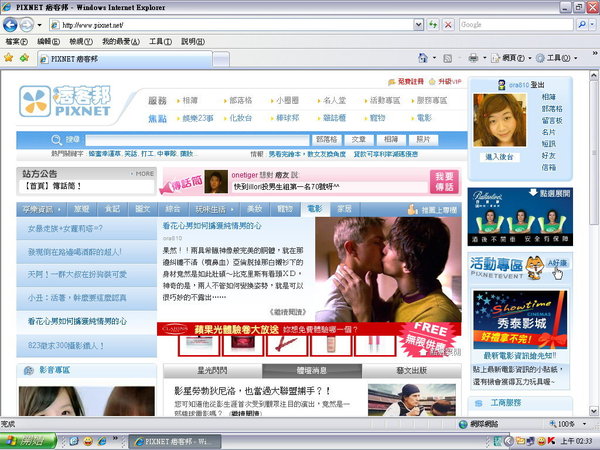Expand the address bar URL dropdown
Image resolution: width=600 pixels, height=450 pixels.
[x=419, y=25]
